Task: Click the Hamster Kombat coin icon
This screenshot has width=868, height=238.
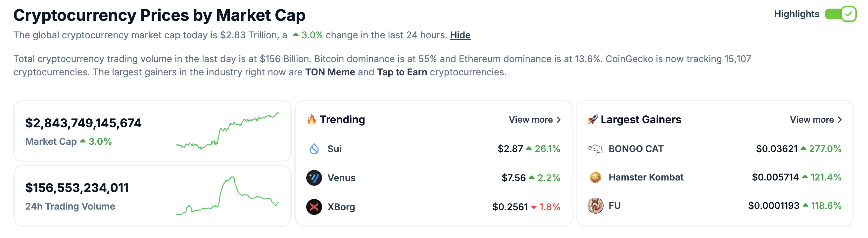Action: click(x=596, y=177)
